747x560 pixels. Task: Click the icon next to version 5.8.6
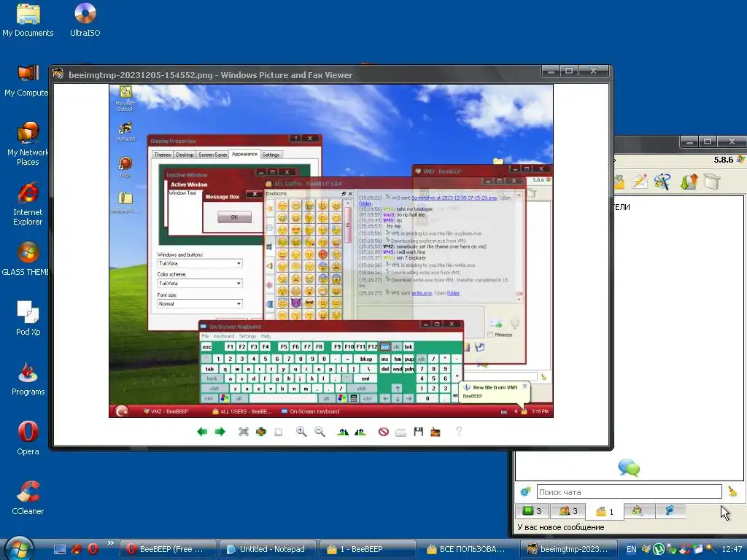click(740, 160)
